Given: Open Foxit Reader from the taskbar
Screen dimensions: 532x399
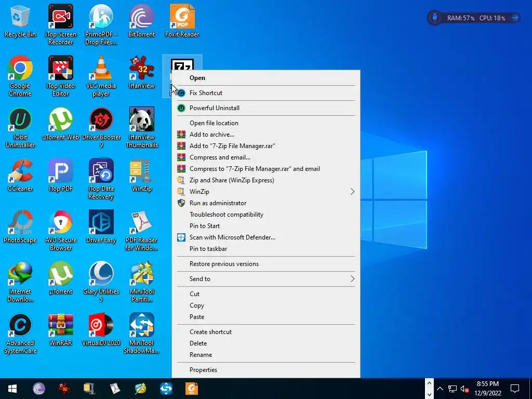Looking at the screenshot, I should [x=192, y=389].
